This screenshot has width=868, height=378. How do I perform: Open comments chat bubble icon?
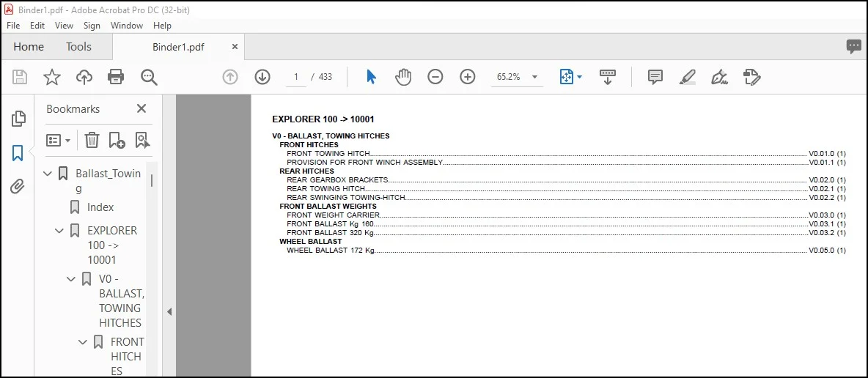(853, 46)
